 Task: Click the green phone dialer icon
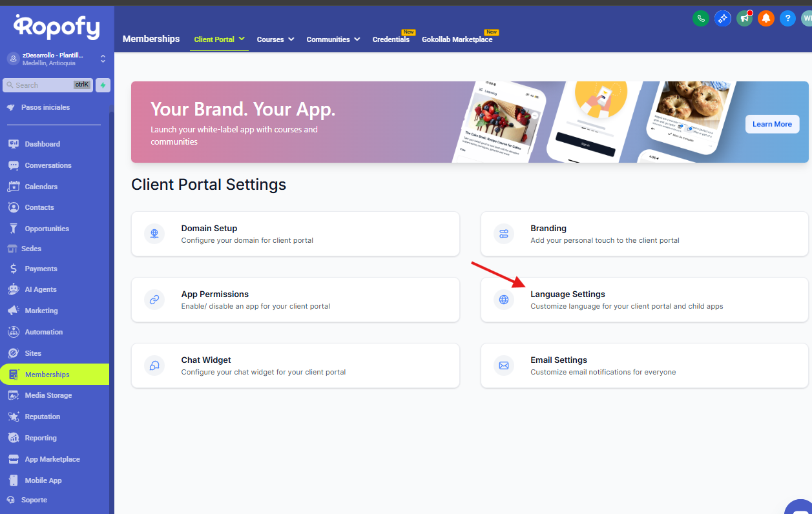click(x=700, y=19)
